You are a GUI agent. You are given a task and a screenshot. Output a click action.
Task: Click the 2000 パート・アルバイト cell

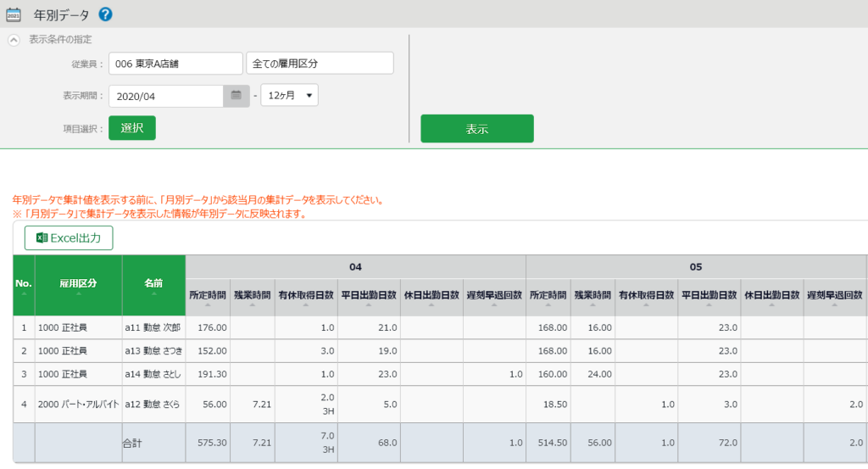tap(78, 405)
